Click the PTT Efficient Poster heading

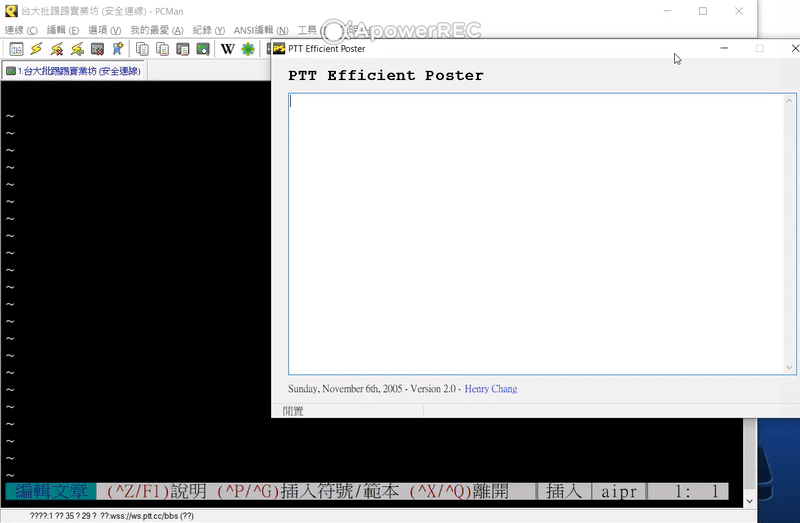(x=386, y=76)
